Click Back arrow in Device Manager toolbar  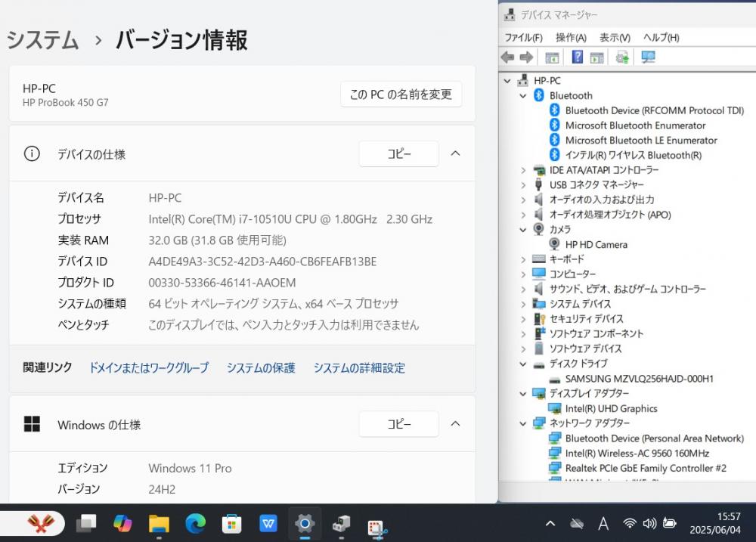coord(508,57)
